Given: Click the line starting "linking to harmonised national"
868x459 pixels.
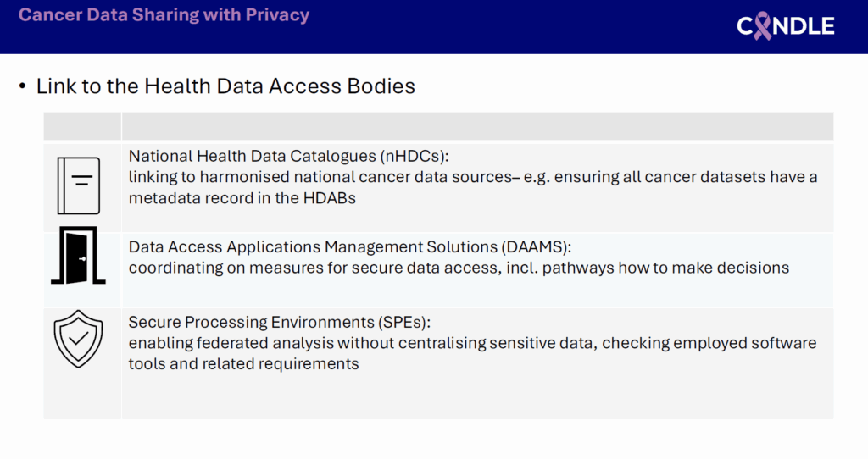Looking at the screenshot, I should (473, 177).
